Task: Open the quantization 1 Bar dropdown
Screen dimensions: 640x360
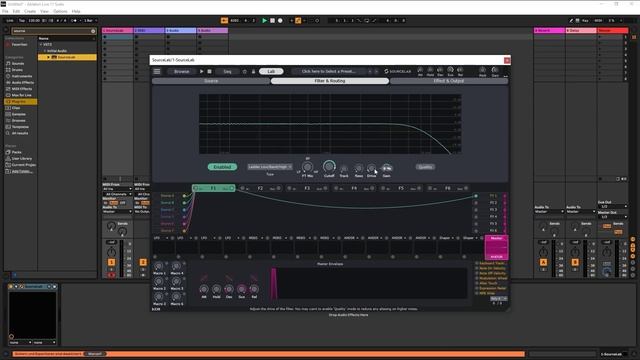Action: [90, 20]
